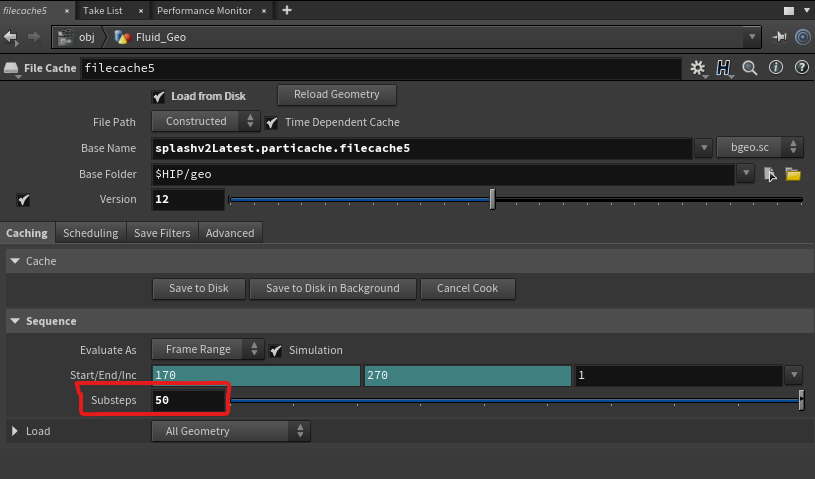Open the yellow folder icon for Base Folder
This screenshot has height=479, width=815.
tap(793, 174)
